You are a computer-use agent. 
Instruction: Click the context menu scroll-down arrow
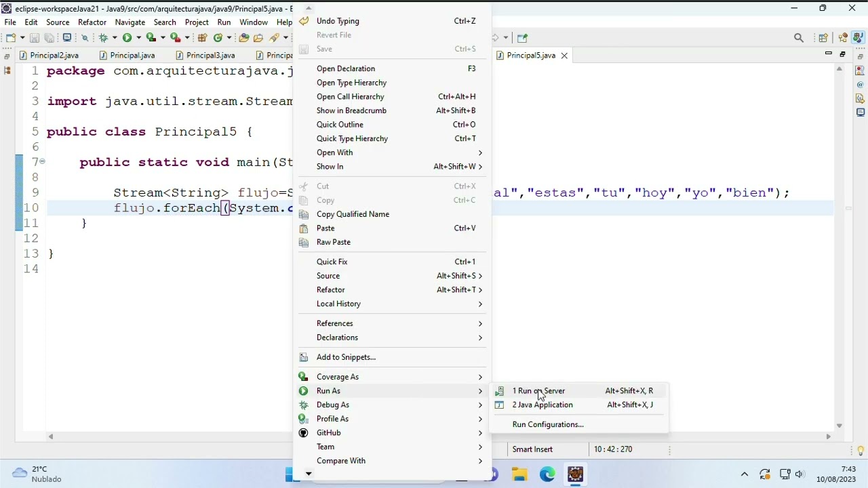[x=309, y=474]
